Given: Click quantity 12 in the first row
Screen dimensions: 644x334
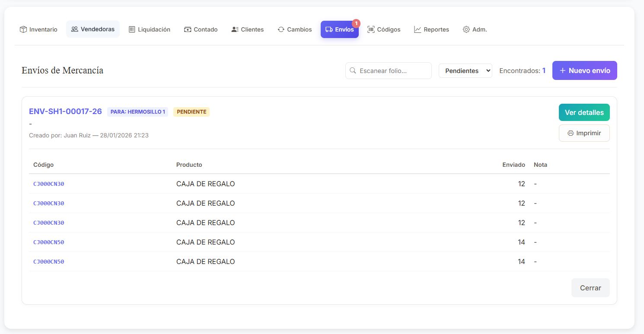Looking at the screenshot, I should (x=521, y=184).
